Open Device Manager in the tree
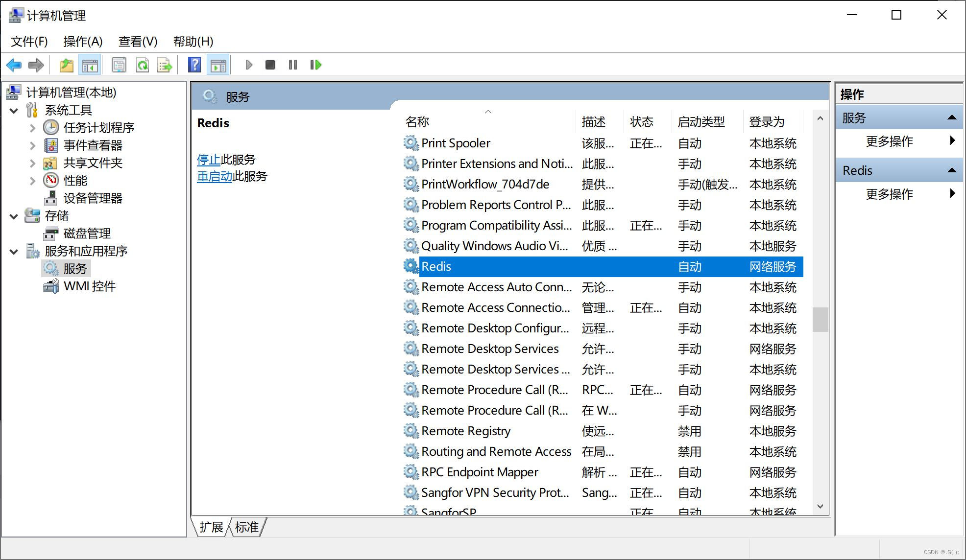Viewport: 966px width, 560px height. click(93, 198)
